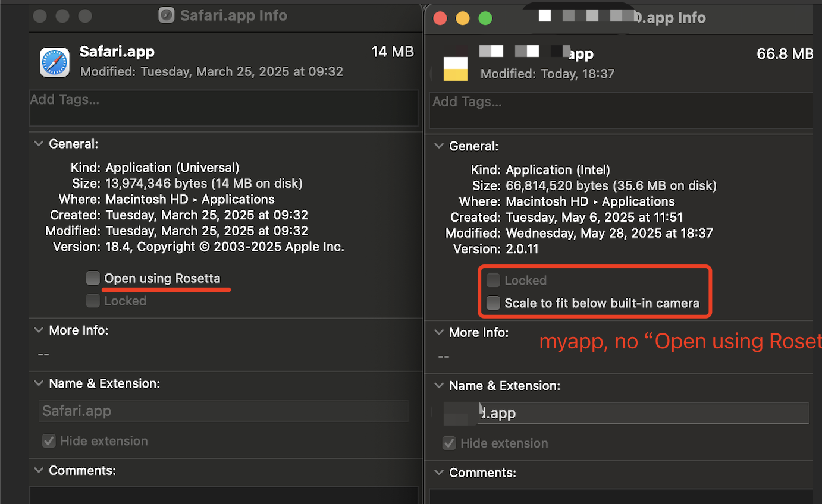Toggle Hide extension in the right app Info window
The height and width of the screenshot is (504, 822).
449,443
